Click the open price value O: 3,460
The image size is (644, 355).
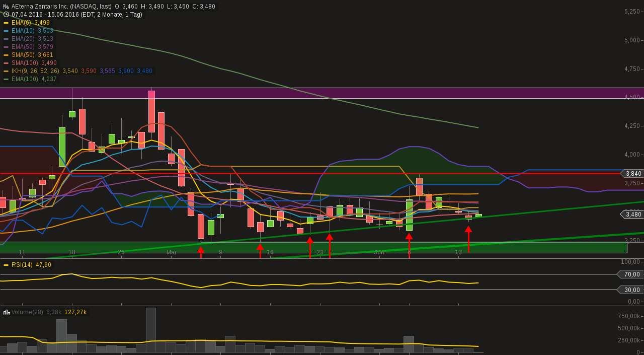tap(126, 7)
